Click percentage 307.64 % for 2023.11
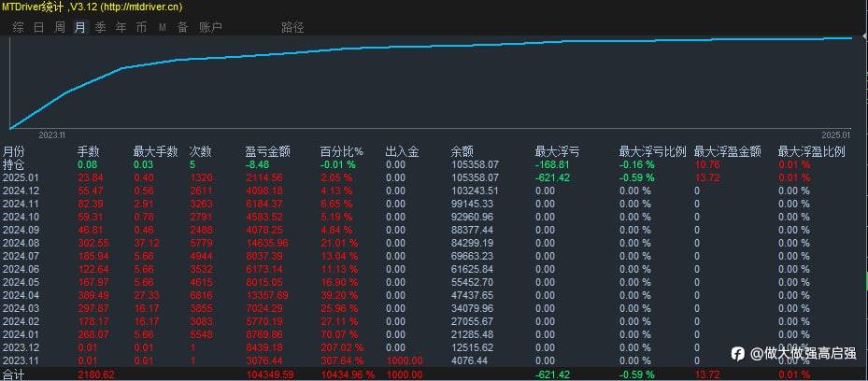Screen dimensions: 868x381 coord(342,360)
